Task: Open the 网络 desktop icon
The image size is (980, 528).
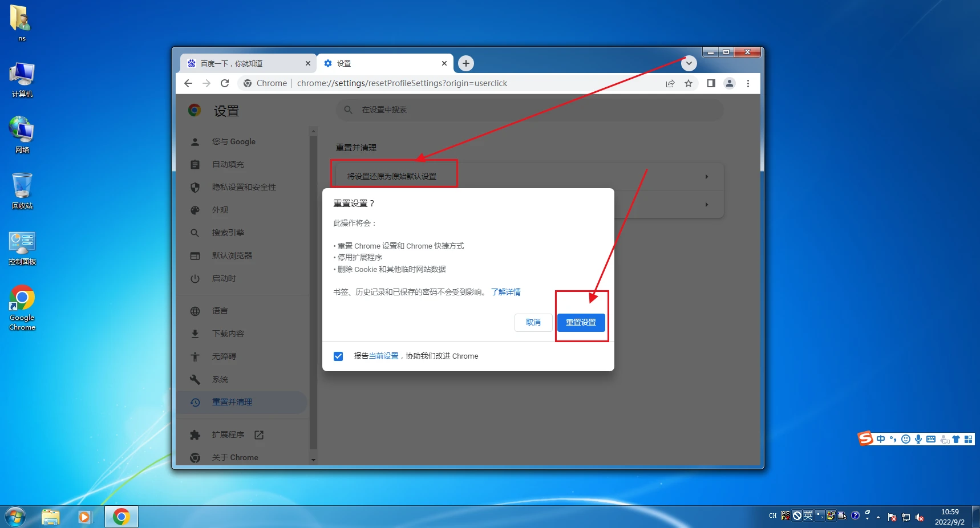Action: pyautogui.click(x=22, y=135)
